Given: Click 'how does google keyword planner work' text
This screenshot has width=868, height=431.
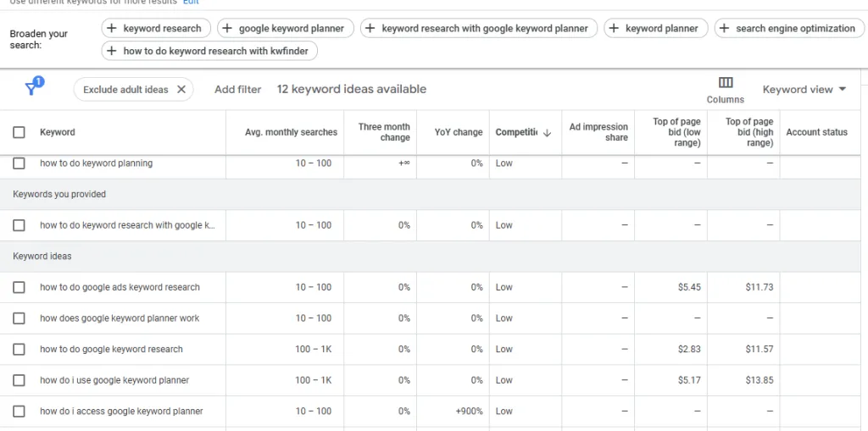Looking at the screenshot, I should pos(120,318).
